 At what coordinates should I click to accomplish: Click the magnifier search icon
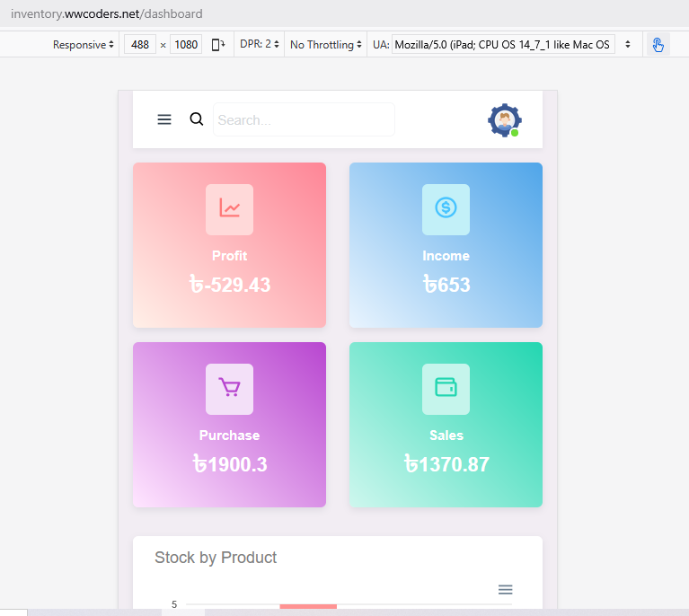tap(197, 119)
